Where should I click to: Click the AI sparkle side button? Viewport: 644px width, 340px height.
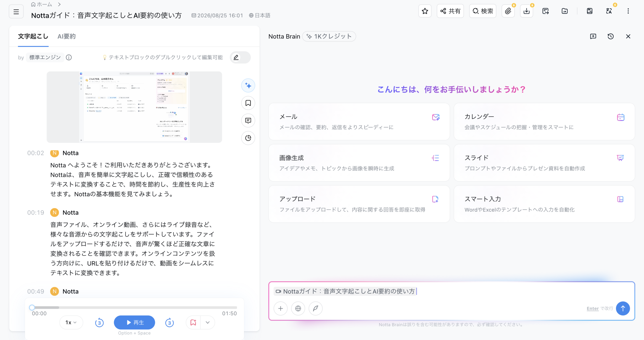[248, 86]
